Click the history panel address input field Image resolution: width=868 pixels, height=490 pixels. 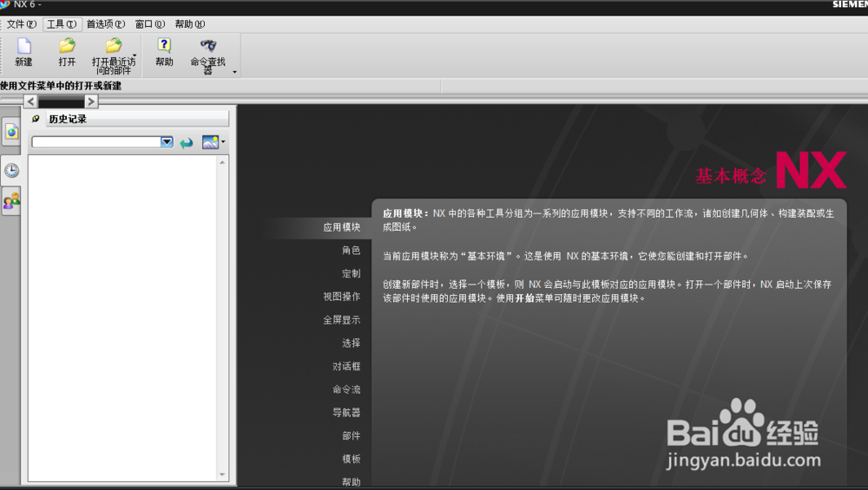[96, 142]
